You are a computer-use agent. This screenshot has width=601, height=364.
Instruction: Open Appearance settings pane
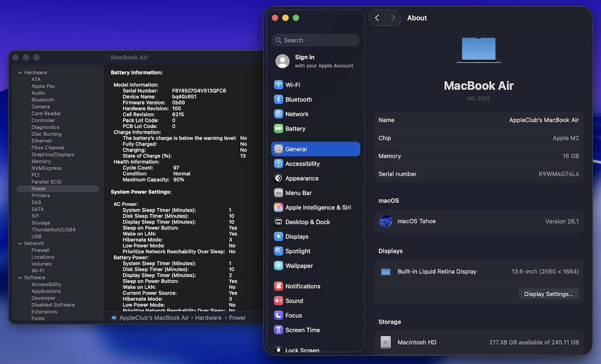[301, 178]
